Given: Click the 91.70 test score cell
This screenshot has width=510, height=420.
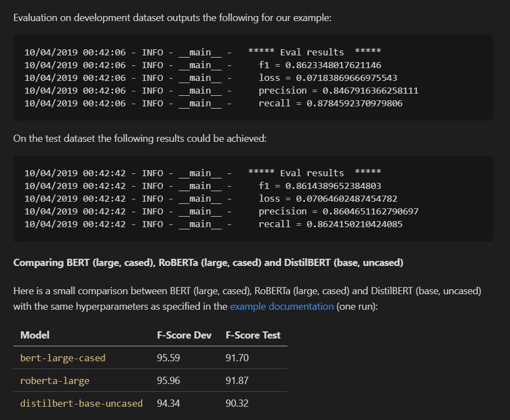Looking at the screenshot, I should point(237,358).
